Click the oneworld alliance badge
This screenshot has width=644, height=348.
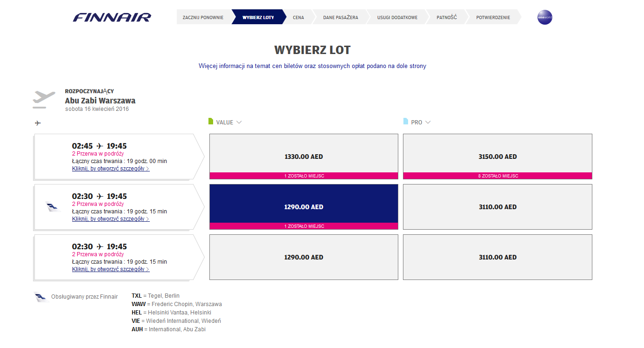click(x=544, y=17)
